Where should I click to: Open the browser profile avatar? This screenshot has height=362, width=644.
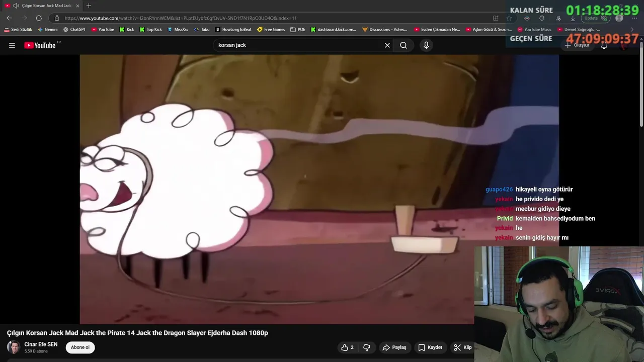(619, 18)
